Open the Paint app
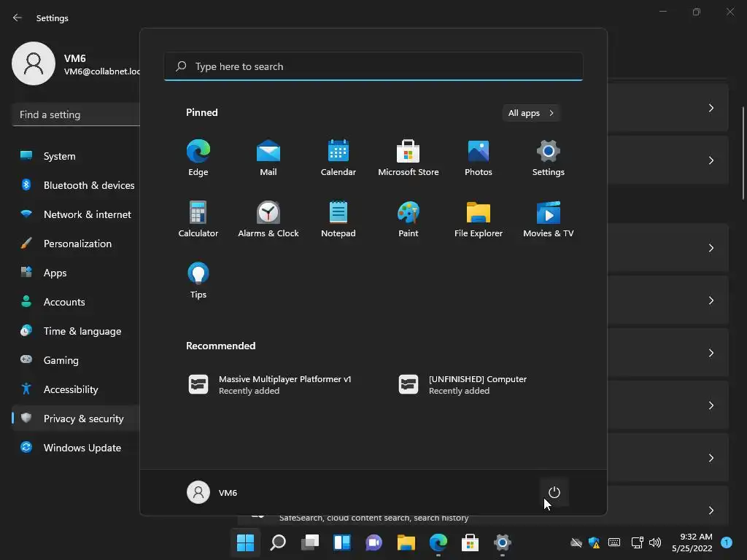747x560 pixels. pyautogui.click(x=409, y=219)
